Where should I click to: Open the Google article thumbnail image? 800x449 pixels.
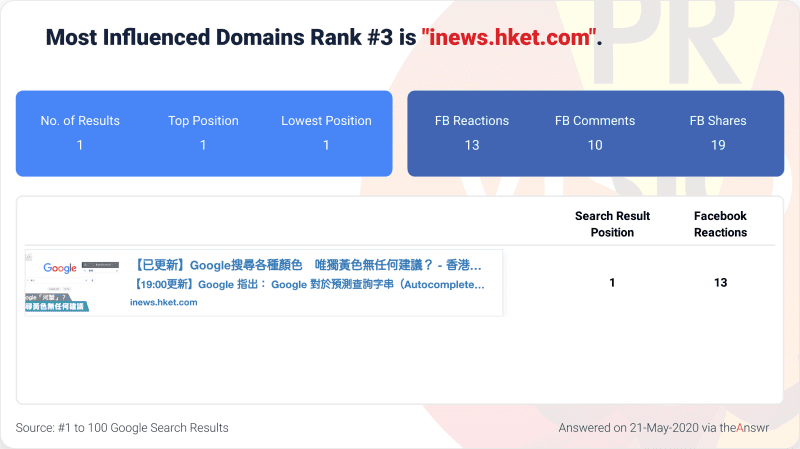pos(72,283)
